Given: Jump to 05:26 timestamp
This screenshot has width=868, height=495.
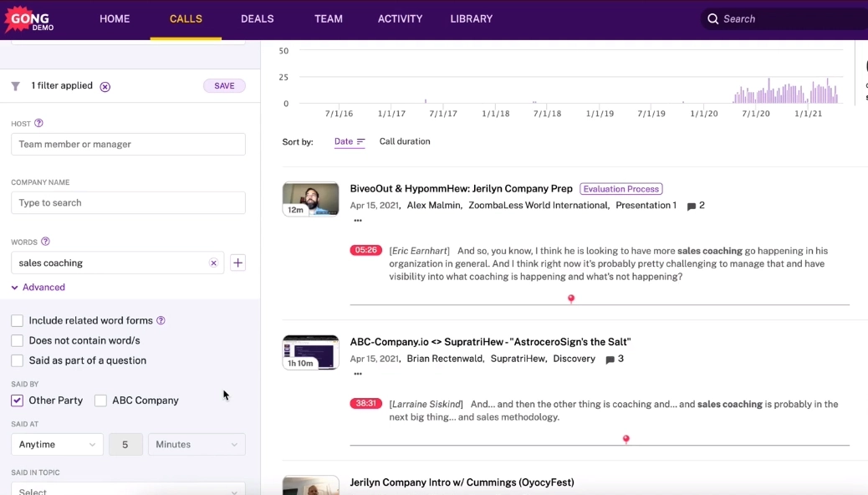Looking at the screenshot, I should (366, 250).
